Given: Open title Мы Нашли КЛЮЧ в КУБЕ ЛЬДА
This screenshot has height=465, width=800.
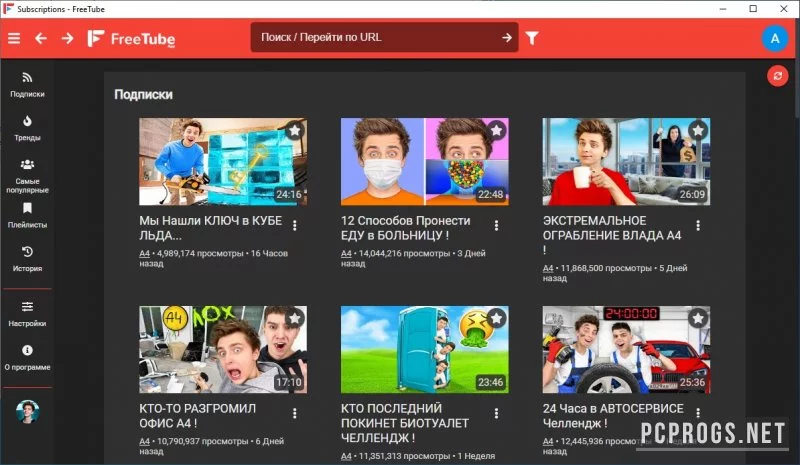Looking at the screenshot, I should coord(210,228).
